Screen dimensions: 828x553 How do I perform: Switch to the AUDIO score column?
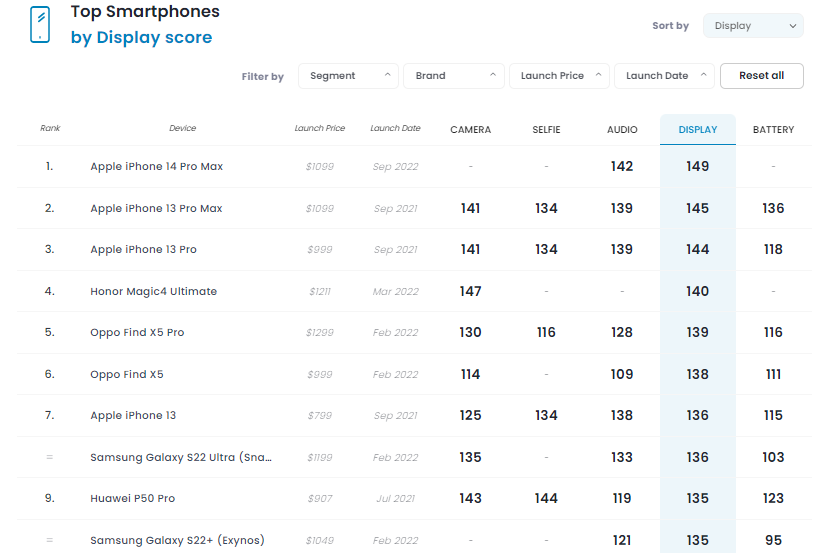tap(622, 130)
